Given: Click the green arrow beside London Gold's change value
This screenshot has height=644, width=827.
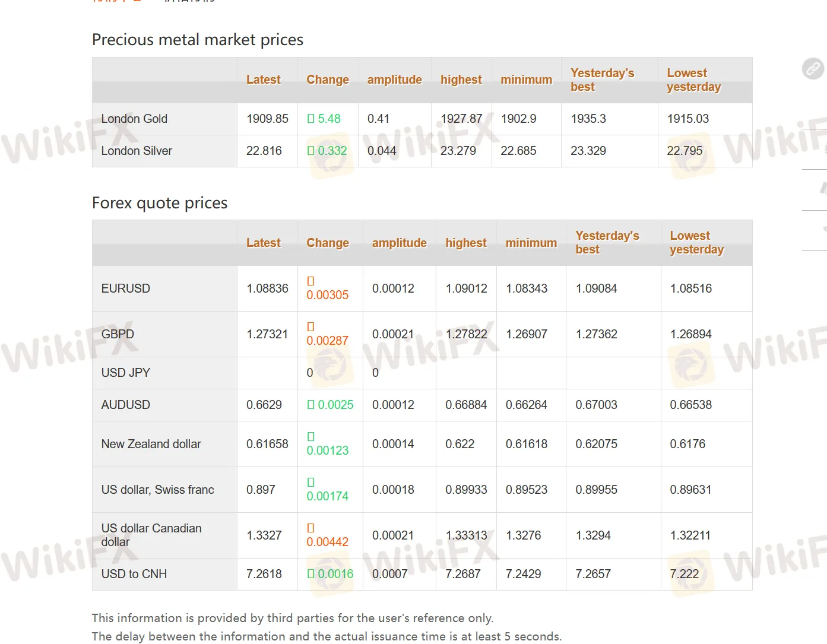Looking at the screenshot, I should point(309,119).
